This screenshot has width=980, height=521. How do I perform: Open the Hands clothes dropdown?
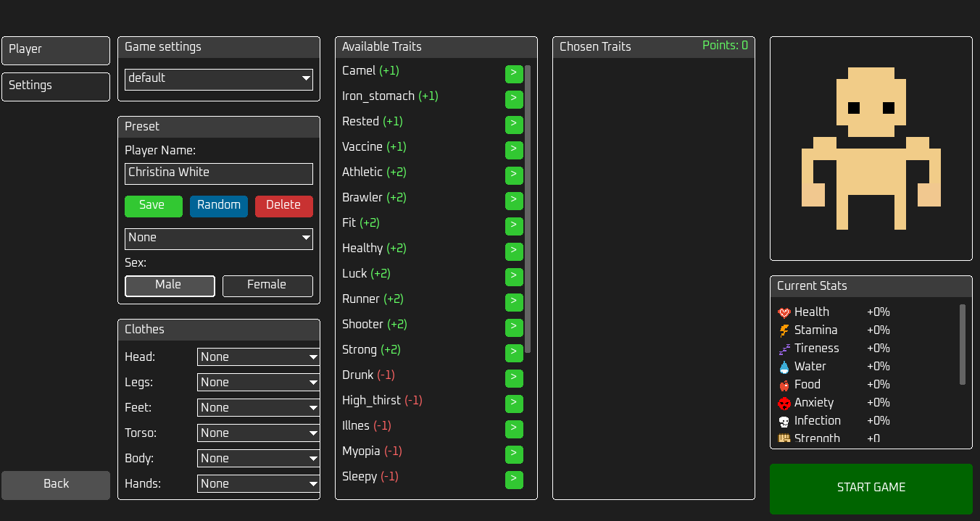259,483
